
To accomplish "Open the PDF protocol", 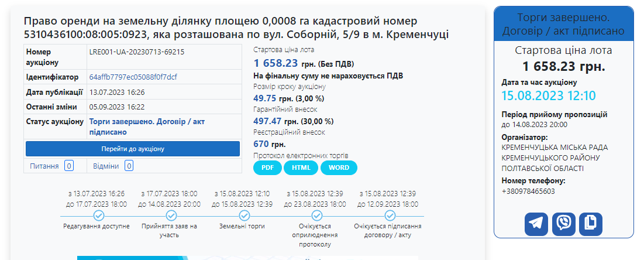I will [x=268, y=167].
